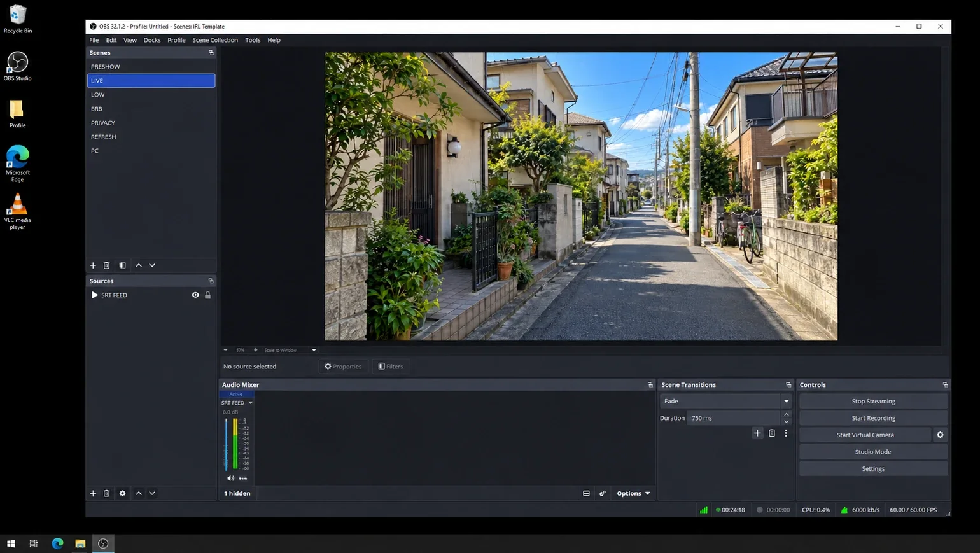
Task: Add a new scene with the plus icon in Scenes
Action: click(93, 265)
